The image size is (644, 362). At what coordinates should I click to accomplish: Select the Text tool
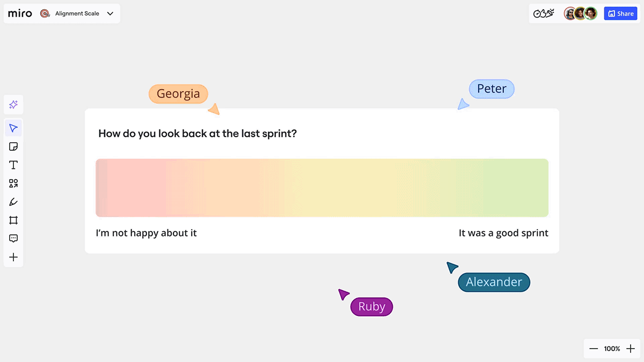point(13,165)
